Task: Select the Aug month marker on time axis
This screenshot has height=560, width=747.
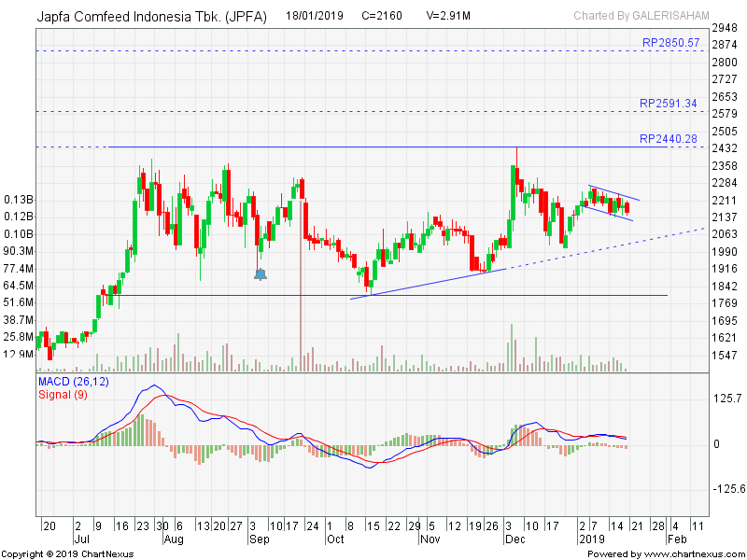Action: tap(174, 539)
